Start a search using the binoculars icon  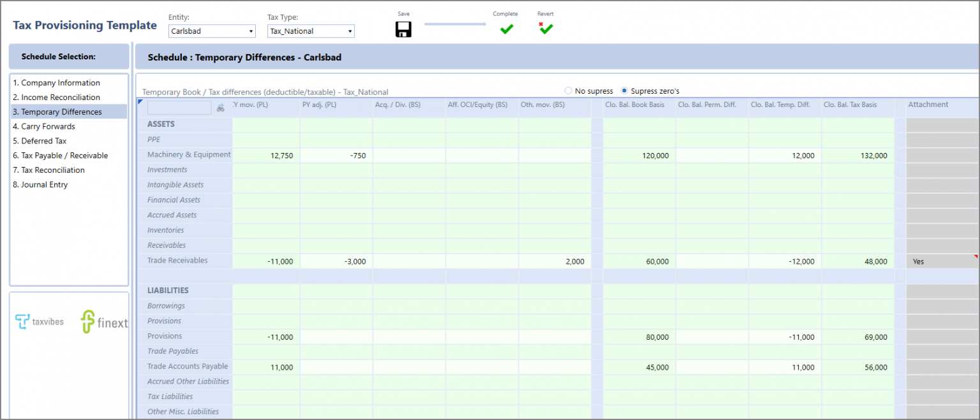220,107
